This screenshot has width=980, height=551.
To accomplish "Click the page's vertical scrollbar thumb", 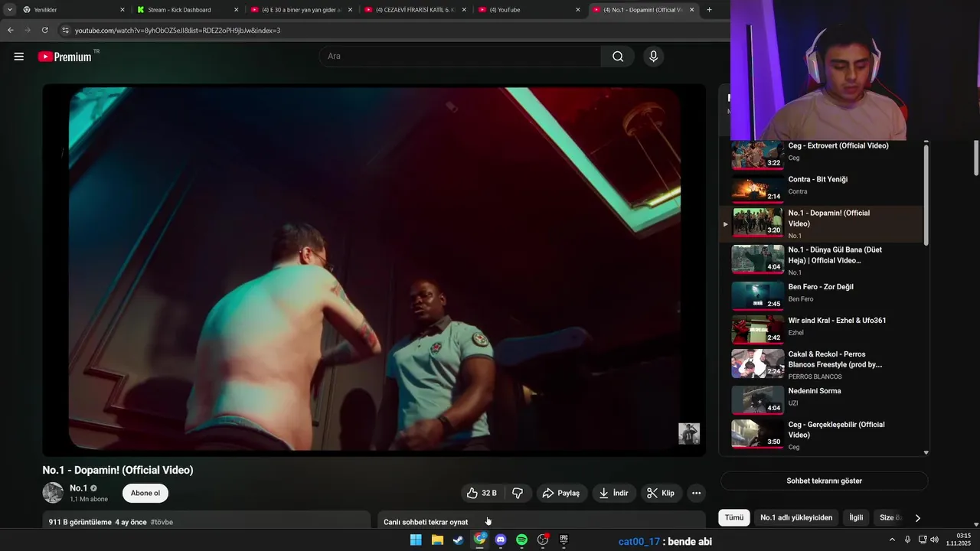I will click(975, 158).
